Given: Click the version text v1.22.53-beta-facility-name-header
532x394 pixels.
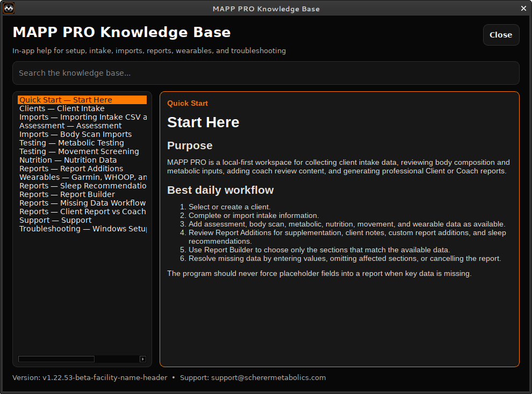Looking at the screenshot, I should click(105, 377).
